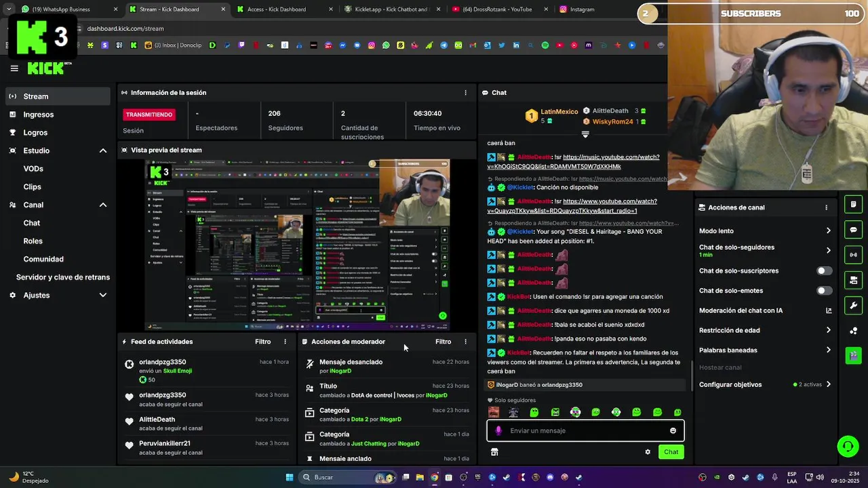This screenshot has width=868, height=488.
Task: Expand the chat leaderboard arrow
Action: coord(585,135)
